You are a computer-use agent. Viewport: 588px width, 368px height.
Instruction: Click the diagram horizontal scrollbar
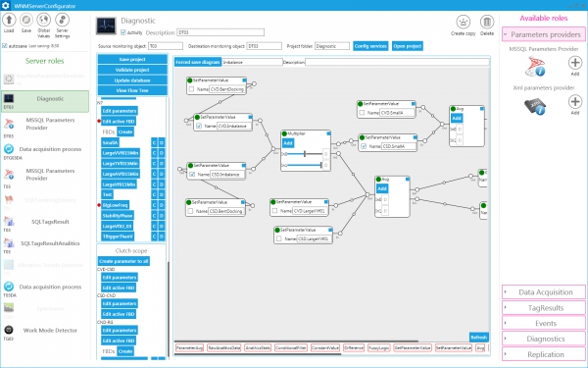pos(296,342)
